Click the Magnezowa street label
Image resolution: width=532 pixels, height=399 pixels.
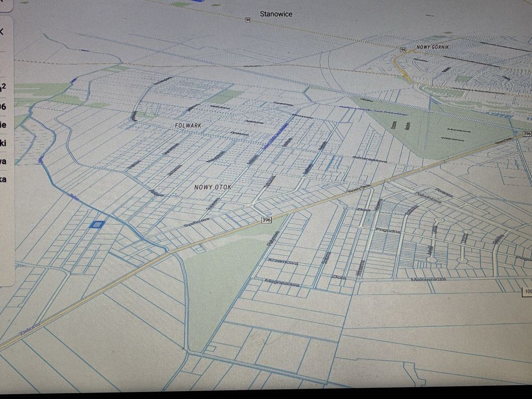[282, 282]
